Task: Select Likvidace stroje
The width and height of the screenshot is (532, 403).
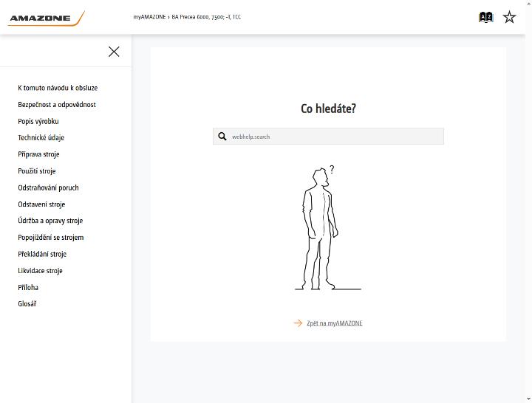Action: 40,270
